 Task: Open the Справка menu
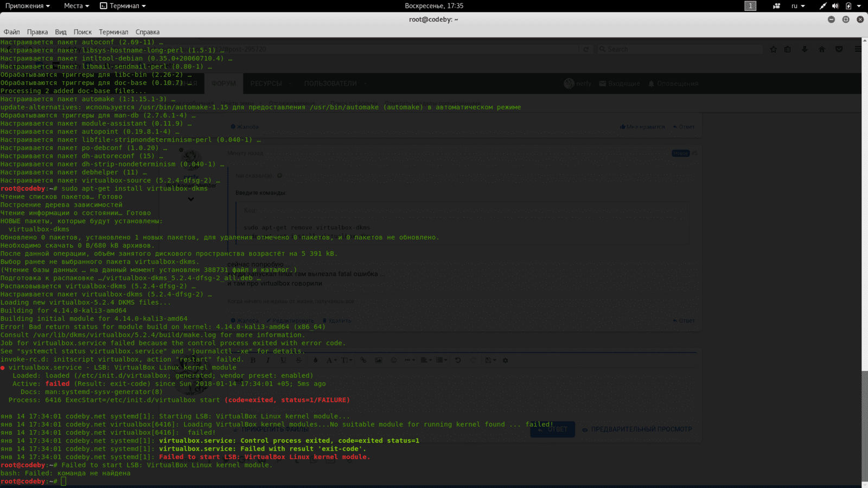pyautogui.click(x=148, y=32)
